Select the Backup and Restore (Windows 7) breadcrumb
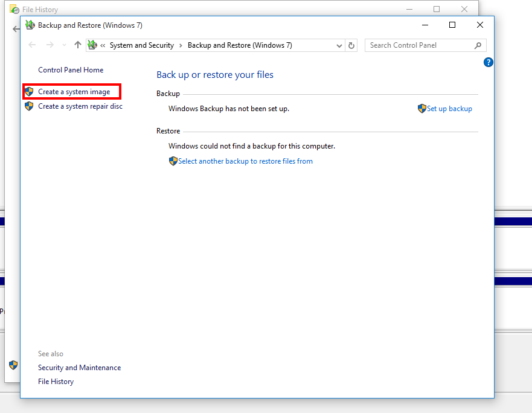Screen dimensions: 532x413 click(240, 45)
